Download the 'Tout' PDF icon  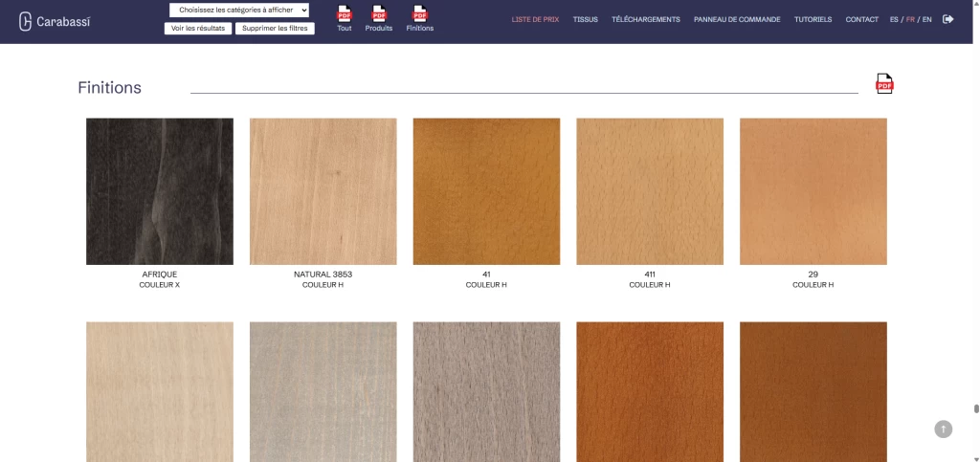pyautogui.click(x=344, y=14)
